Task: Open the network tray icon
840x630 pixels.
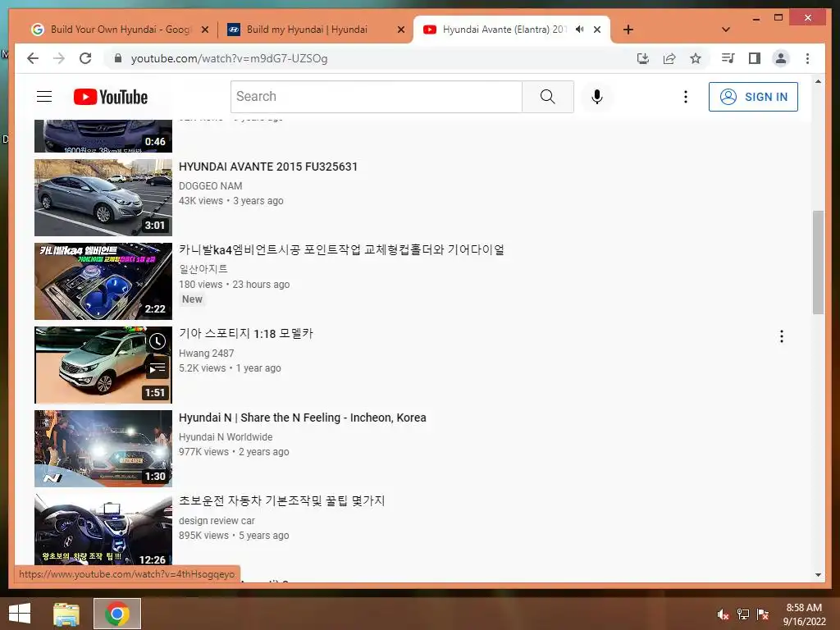Action: [x=743, y=614]
